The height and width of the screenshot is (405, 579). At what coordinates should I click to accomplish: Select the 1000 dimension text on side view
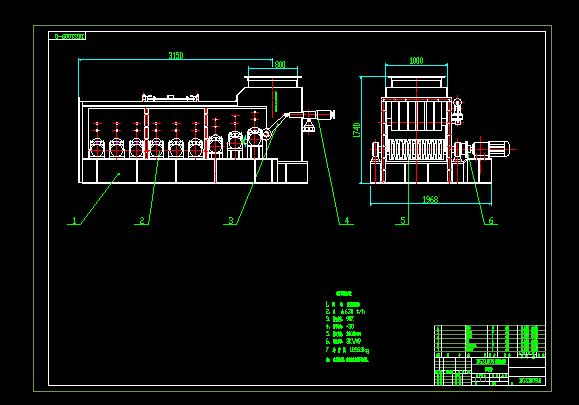coord(416,61)
